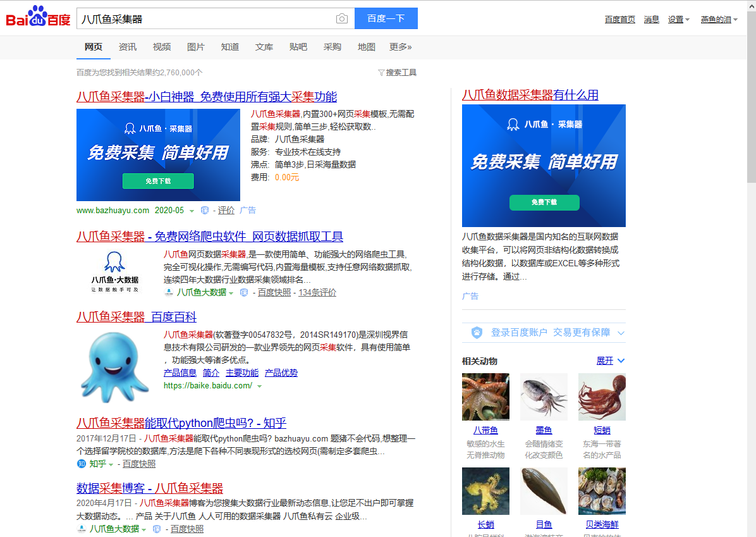
Task: Switch to the 贴吧 tab
Action: (x=298, y=47)
